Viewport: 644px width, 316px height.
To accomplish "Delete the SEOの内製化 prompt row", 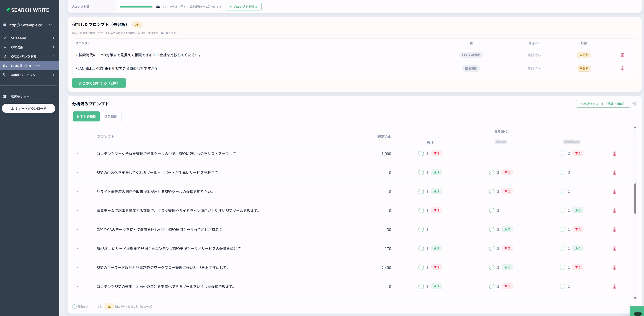I will [614, 172].
